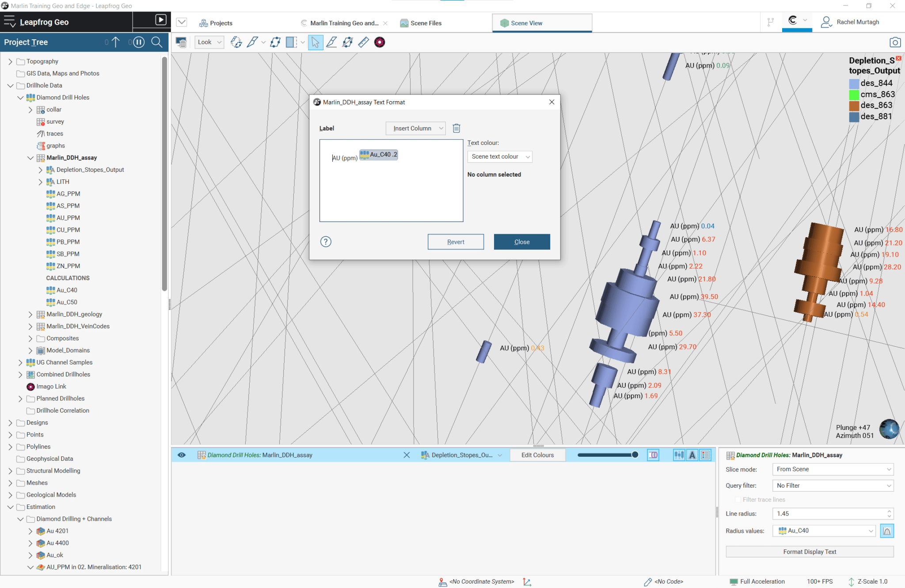This screenshot has width=905, height=588.
Task: Click the clear scene icon in toolbar
Action: (x=182, y=42)
